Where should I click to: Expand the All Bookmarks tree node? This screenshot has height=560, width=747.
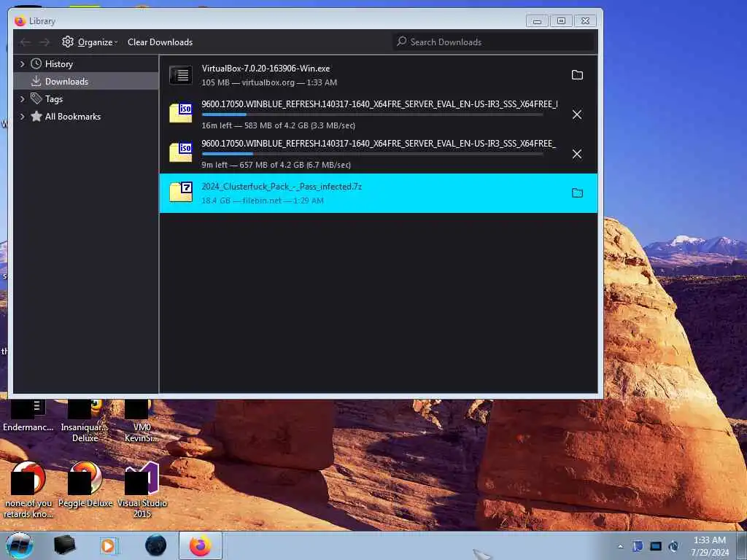click(x=22, y=116)
